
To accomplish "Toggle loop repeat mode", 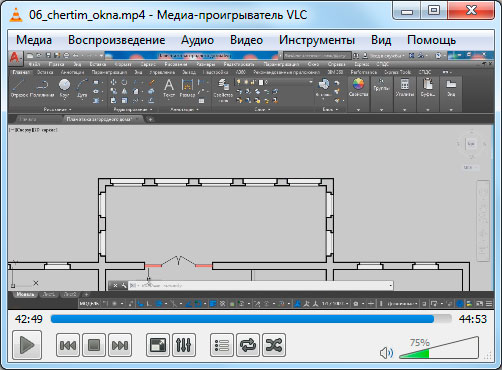I will tap(248, 345).
